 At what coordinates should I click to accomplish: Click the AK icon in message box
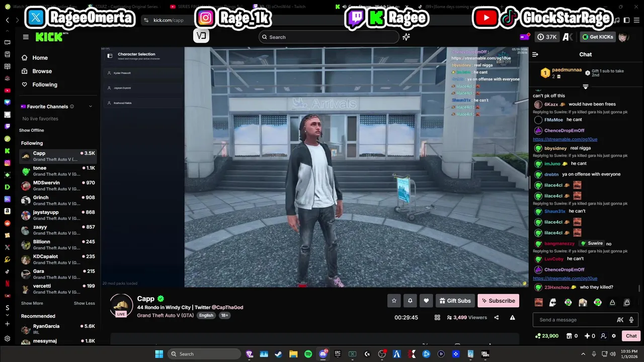point(620,320)
